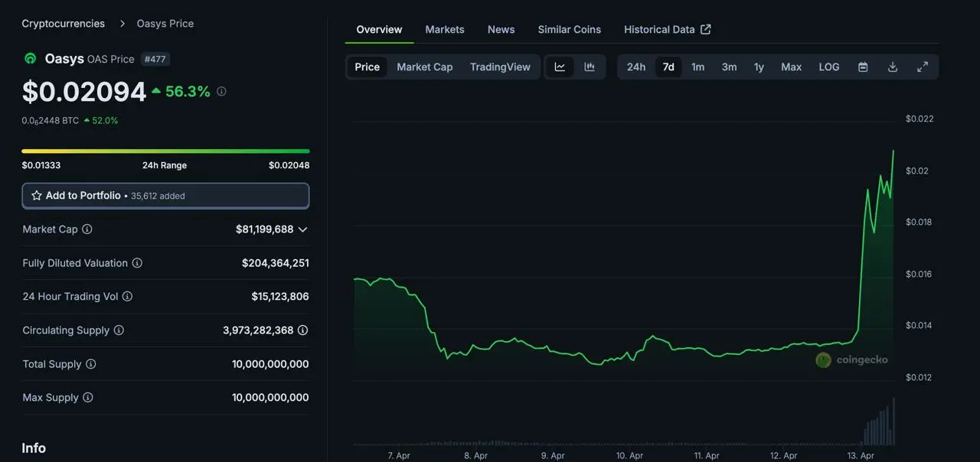Select the 1y time range option

[x=759, y=67]
